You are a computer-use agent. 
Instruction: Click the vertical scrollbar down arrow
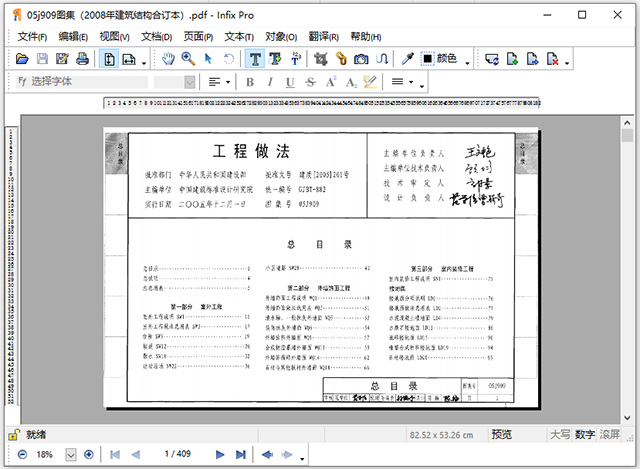(627, 418)
